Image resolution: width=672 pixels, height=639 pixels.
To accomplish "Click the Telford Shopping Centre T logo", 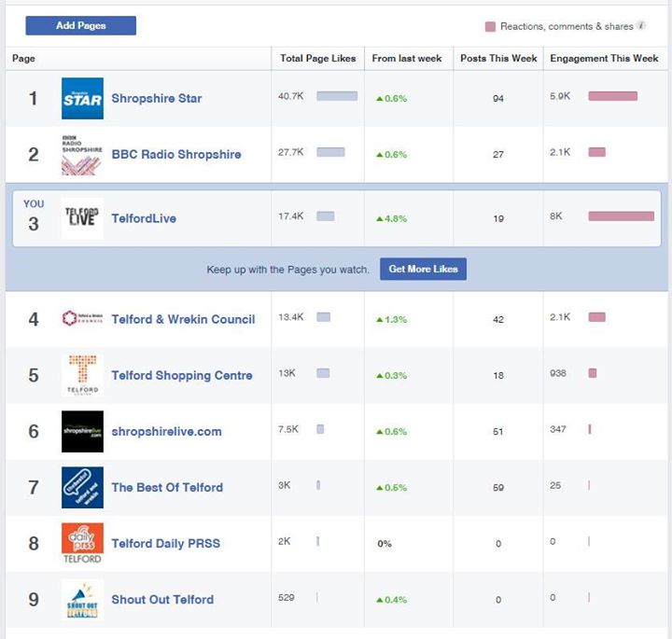I will coord(82,375).
